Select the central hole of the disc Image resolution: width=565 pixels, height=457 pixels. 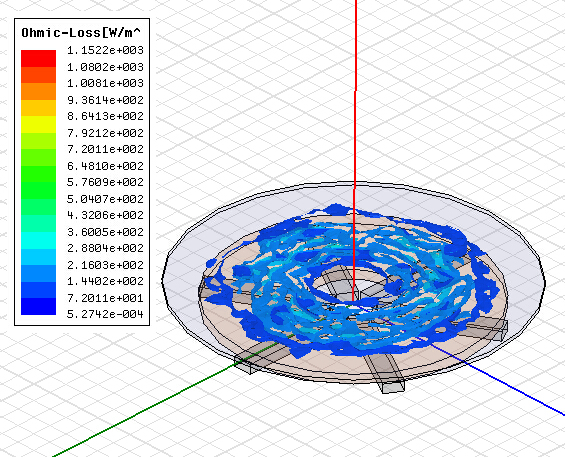click(x=346, y=285)
